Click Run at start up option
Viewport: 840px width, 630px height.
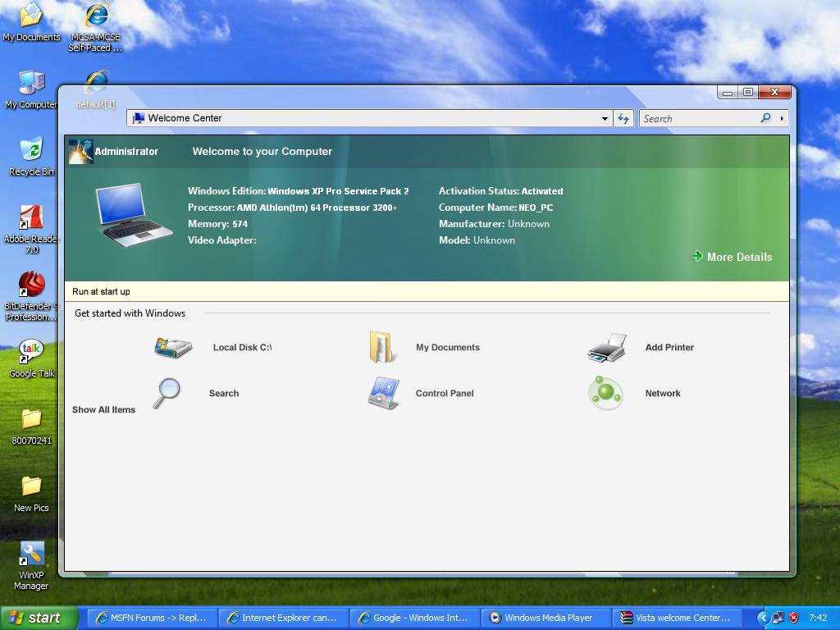tap(101, 291)
